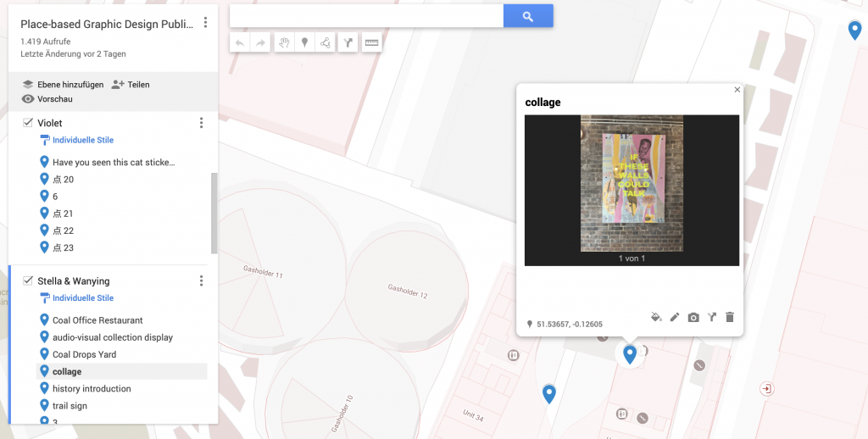Select Coal Drops Yard item
The height and width of the screenshot is (439, 868).
coord(122,355)
